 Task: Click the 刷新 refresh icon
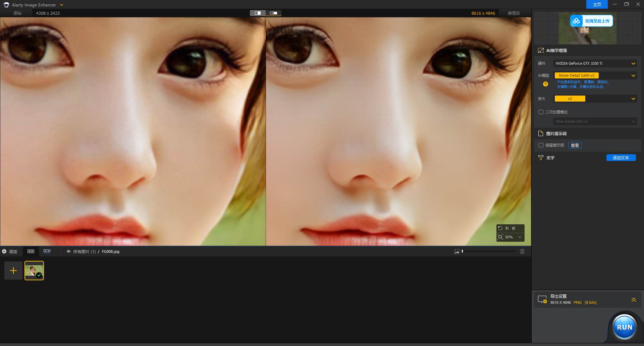click(500, 228)
